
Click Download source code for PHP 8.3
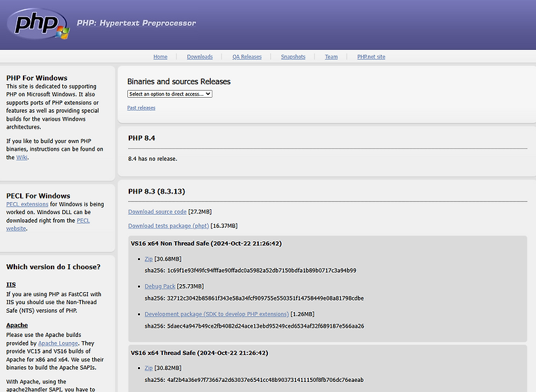(x=157, y=211)
